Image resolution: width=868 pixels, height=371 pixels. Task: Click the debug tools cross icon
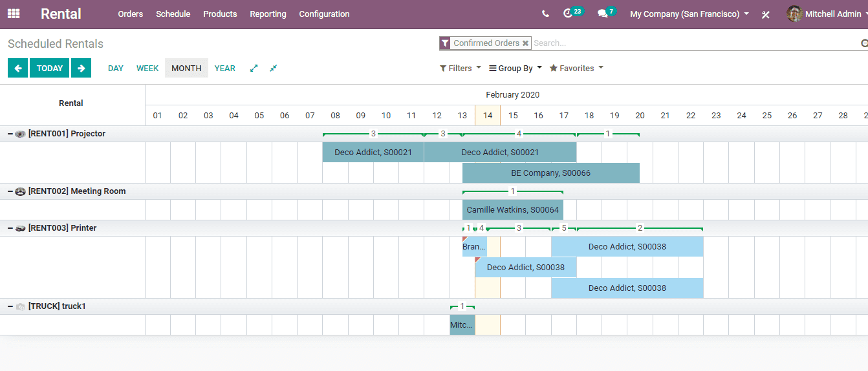(x=766, y=14)
